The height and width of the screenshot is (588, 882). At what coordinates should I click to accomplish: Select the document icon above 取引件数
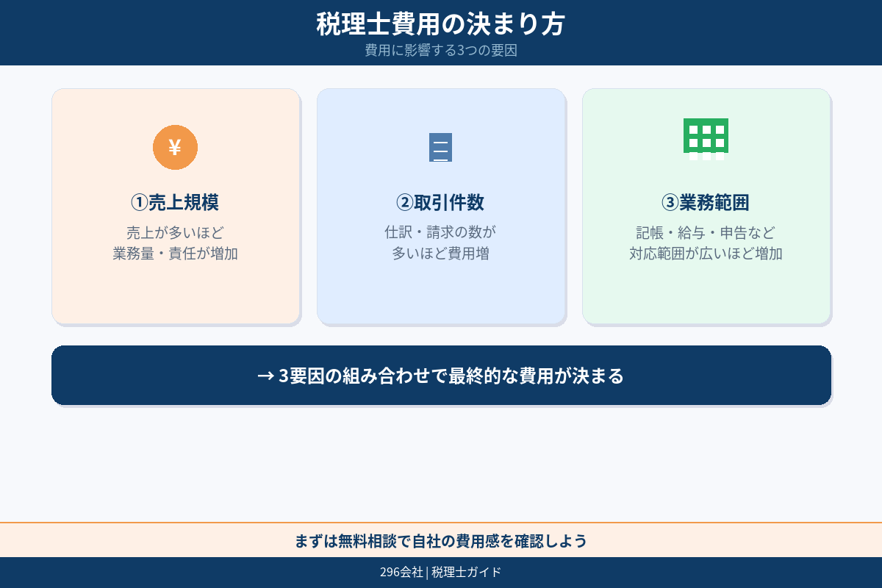pos(441,147)
